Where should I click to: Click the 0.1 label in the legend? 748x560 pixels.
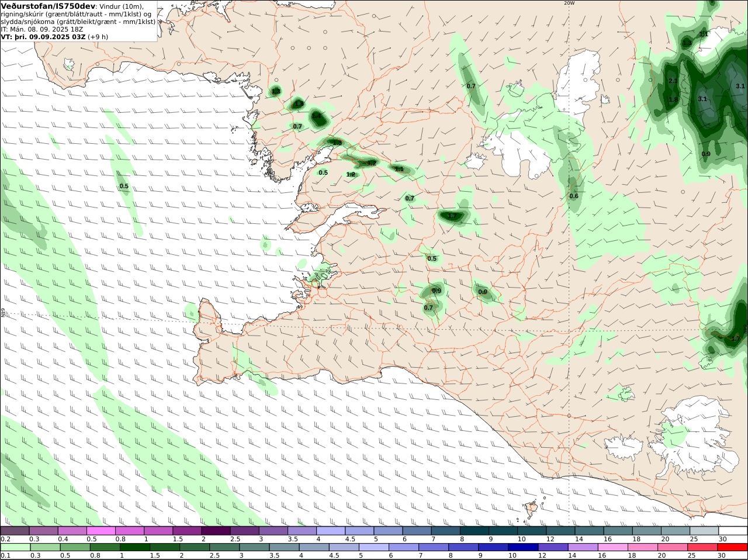point(6,555)
